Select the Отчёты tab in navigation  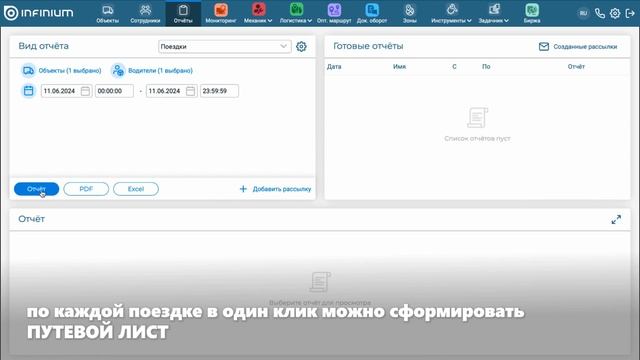click(x=183, y=13)
